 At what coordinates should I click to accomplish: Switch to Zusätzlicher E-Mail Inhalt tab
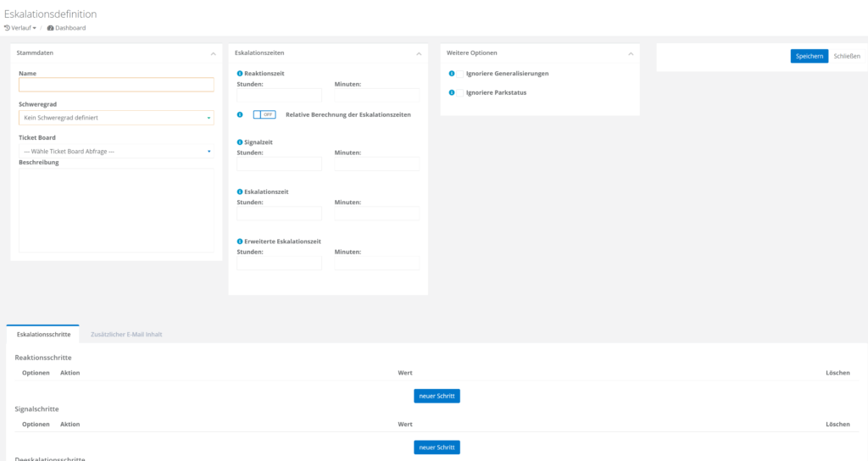pos(126,335)
